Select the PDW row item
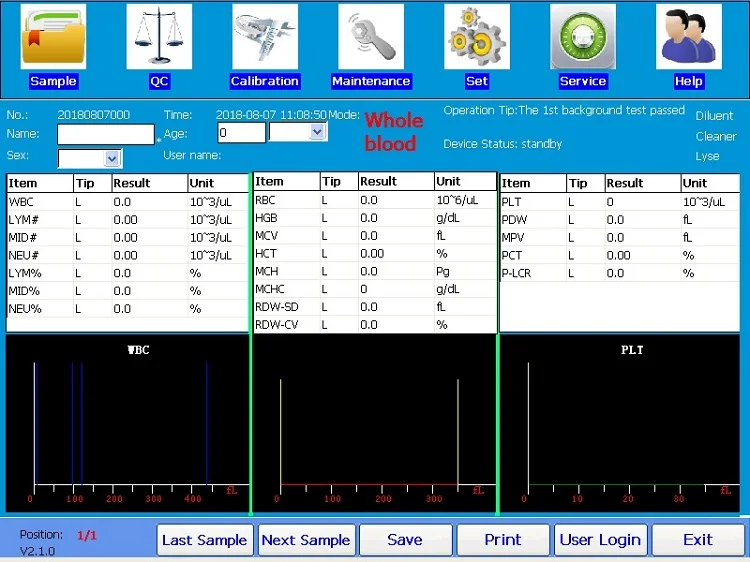 tap(620, 220)
